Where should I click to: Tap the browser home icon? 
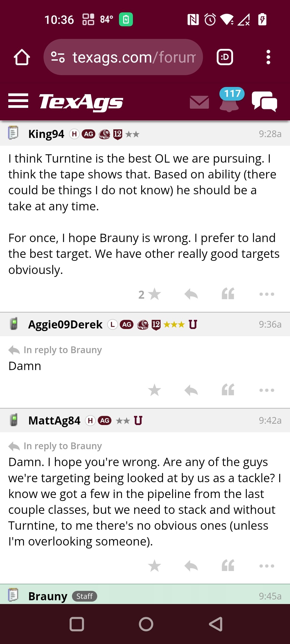pos(22,57)
